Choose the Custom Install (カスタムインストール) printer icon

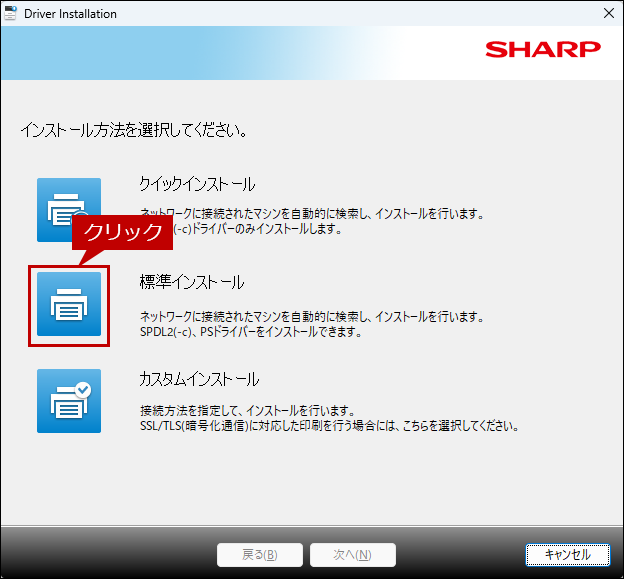[69, 400]
